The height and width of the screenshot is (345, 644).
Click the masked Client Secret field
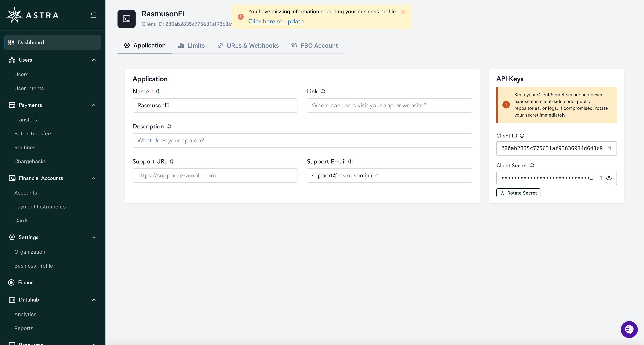pos(556,178)
